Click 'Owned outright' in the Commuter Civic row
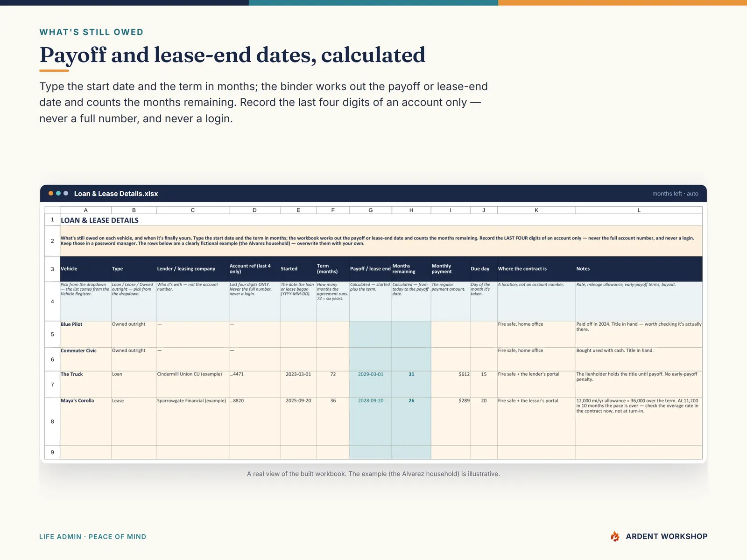 click(134, 359)
